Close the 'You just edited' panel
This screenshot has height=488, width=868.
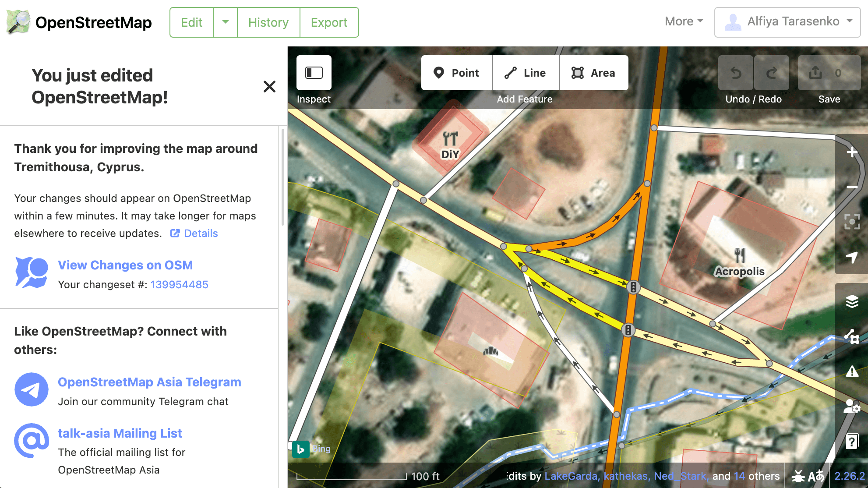(x=269, y=86)
